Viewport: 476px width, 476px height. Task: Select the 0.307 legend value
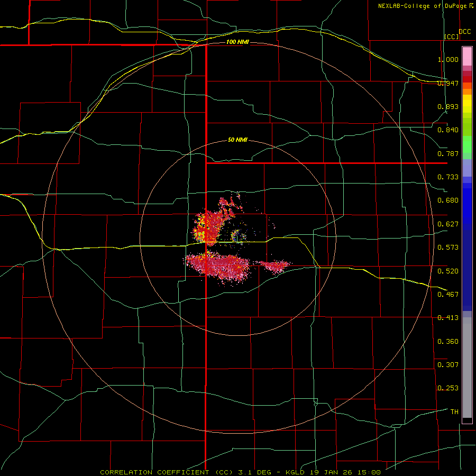[x=448, y=365]
